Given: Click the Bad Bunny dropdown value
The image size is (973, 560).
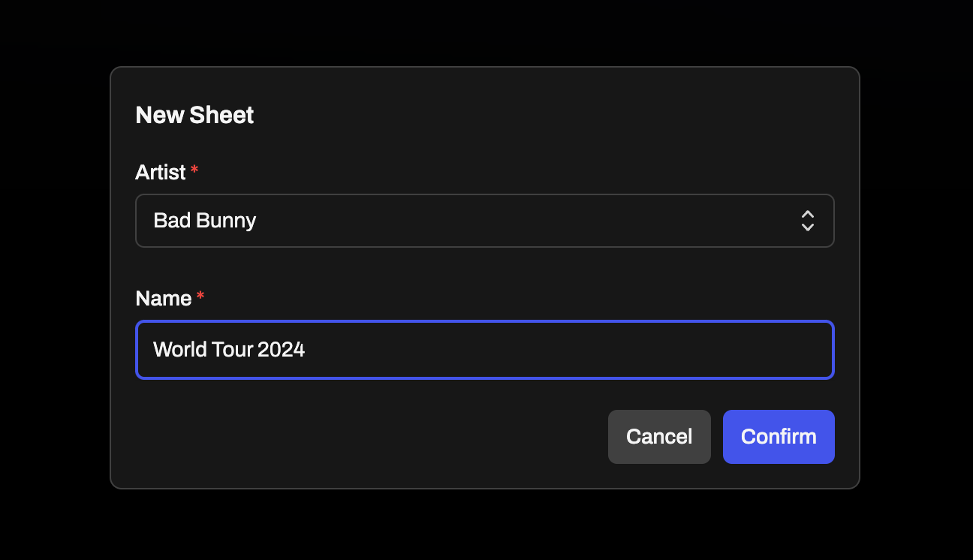Looking at the screenshot, I should click(x=204, y=220).
